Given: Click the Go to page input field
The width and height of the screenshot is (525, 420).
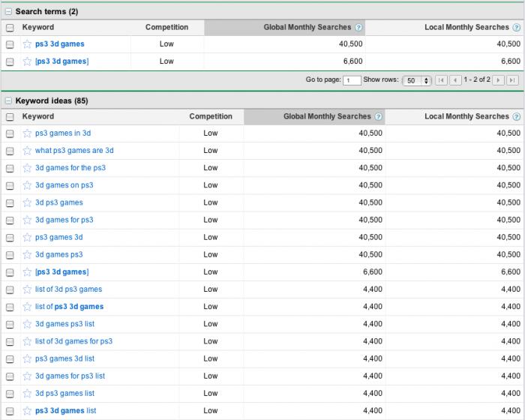Looking at the screenshot, I should point(352,80).
